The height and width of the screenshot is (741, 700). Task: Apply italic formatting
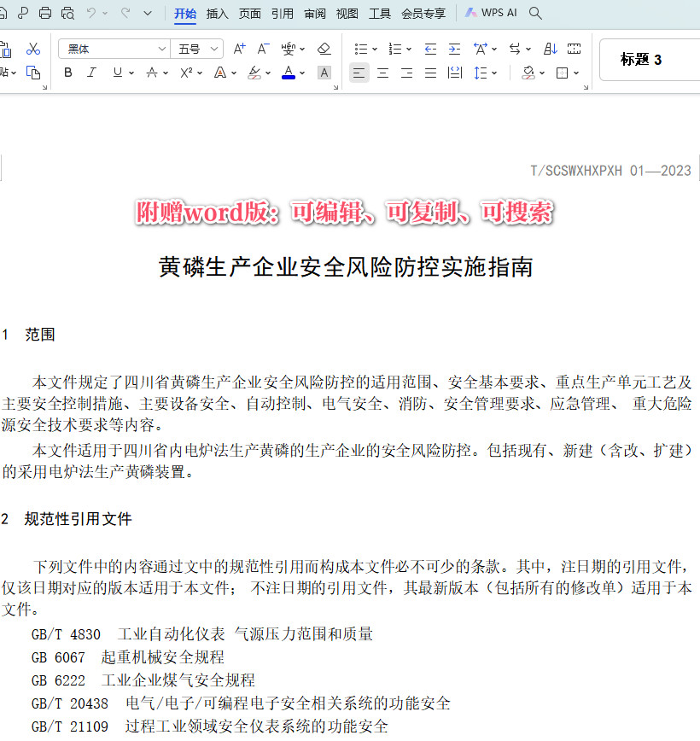pyautogui.click(x=91, y=73)
